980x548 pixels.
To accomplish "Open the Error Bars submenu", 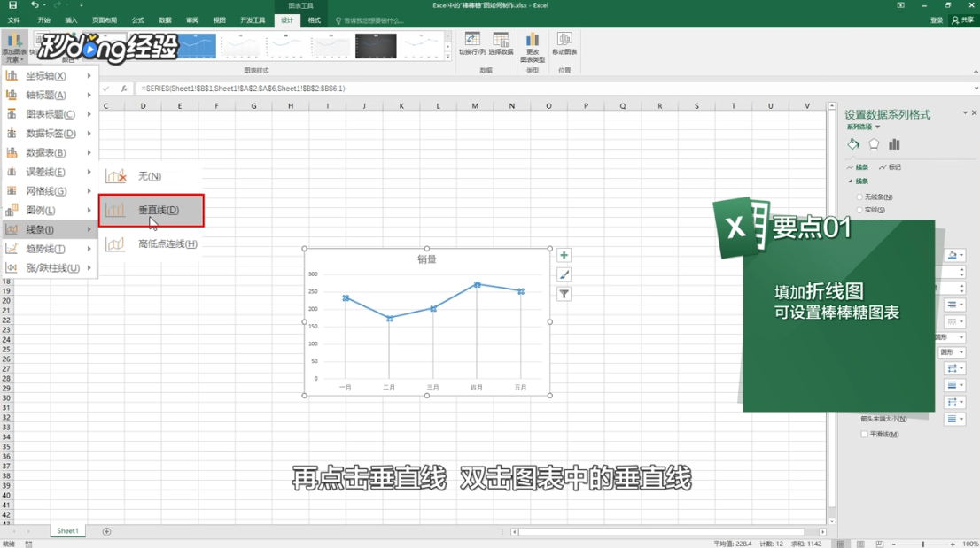I will [50, 172].
